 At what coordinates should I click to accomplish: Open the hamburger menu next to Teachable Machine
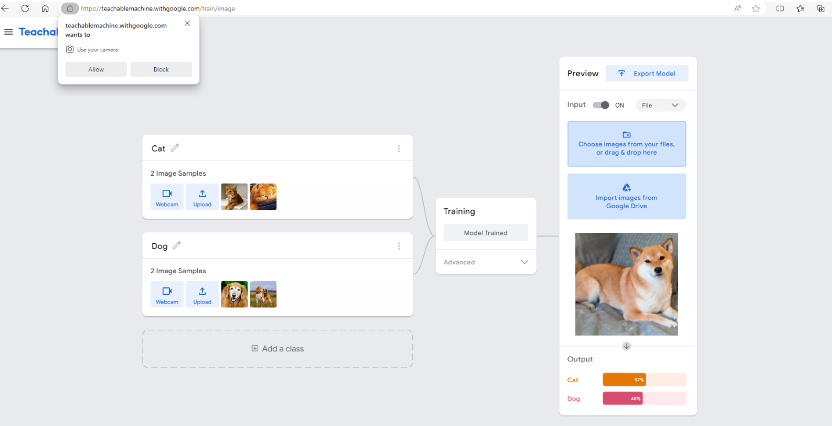tap(9, 32)
